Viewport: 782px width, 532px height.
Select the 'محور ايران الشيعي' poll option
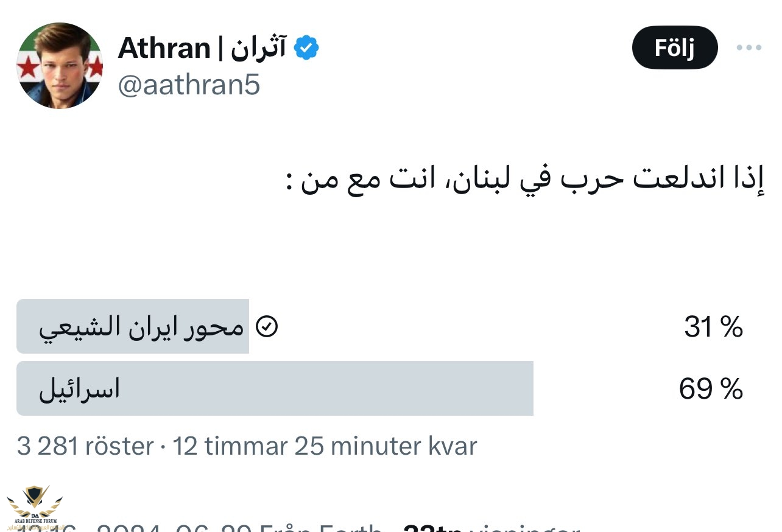click(x=141, y=328)
